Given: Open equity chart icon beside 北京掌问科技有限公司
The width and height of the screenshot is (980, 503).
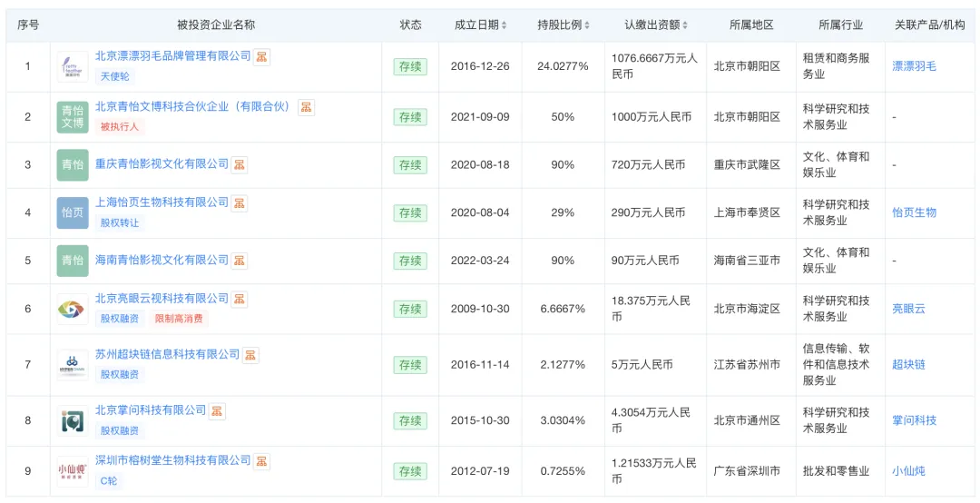Looking at the screenshot, I should click(216, 411).
